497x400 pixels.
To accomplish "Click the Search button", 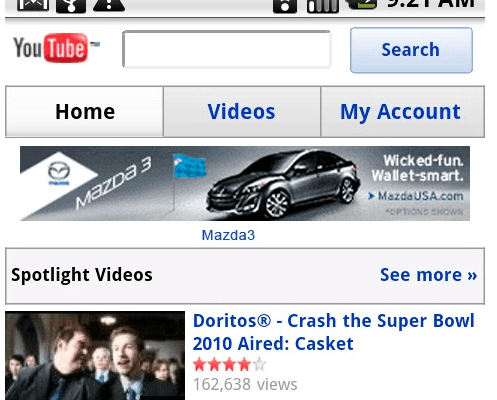I will point(411,50).
